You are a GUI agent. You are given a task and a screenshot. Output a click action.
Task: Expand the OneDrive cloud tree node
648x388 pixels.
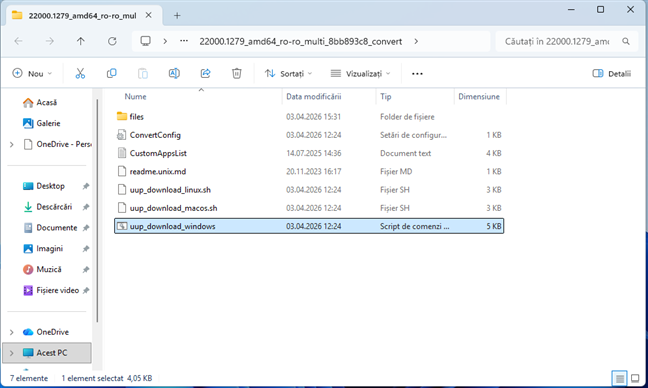pyautogui.click(x=12, y=332)
